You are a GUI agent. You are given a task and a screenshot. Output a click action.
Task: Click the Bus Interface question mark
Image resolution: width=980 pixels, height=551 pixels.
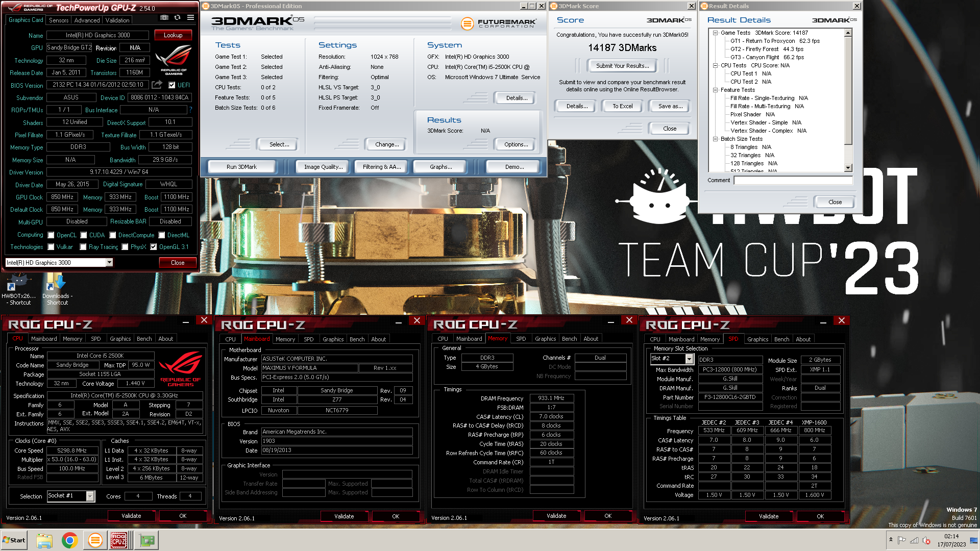190,110
